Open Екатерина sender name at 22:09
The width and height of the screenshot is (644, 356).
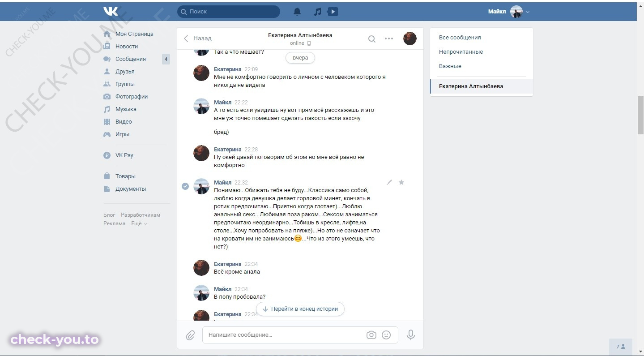[227, 69]
